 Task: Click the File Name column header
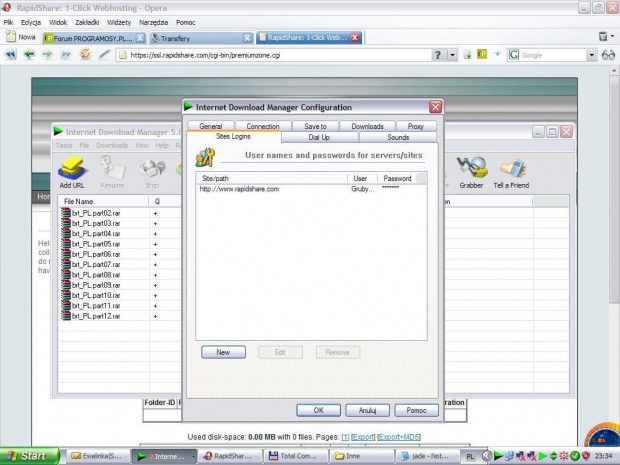coord(104,201)
